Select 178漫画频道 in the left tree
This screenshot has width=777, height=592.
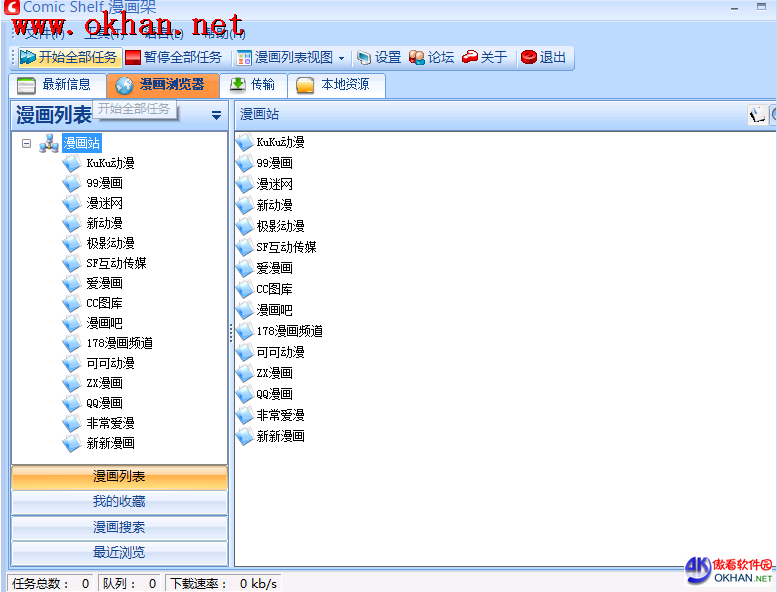tap(119, 343)
